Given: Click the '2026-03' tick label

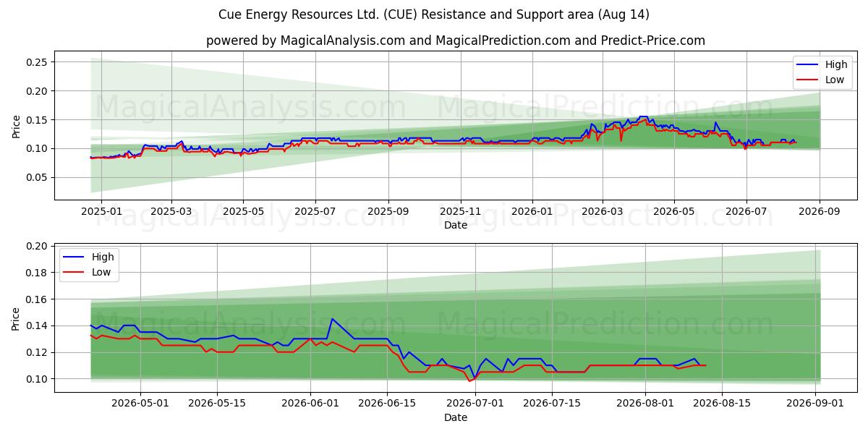Looking at the screenshot, I should [x=603, y=210].
